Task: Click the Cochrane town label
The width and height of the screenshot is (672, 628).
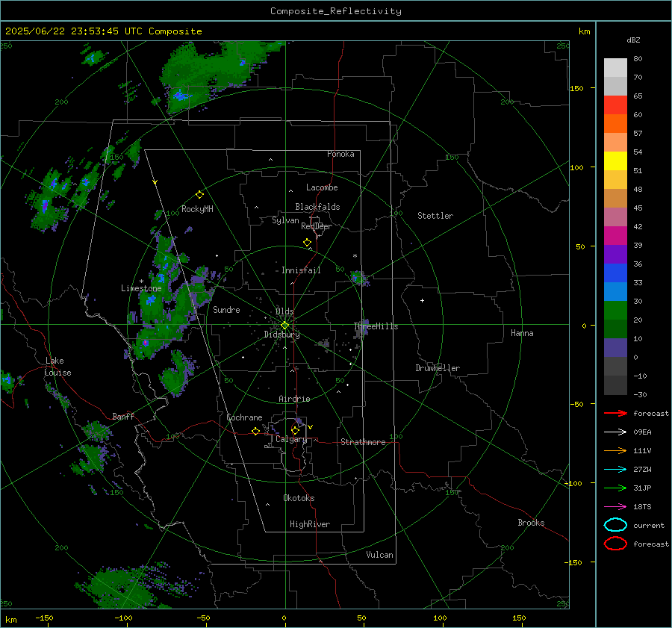Action: click(244, 417)
